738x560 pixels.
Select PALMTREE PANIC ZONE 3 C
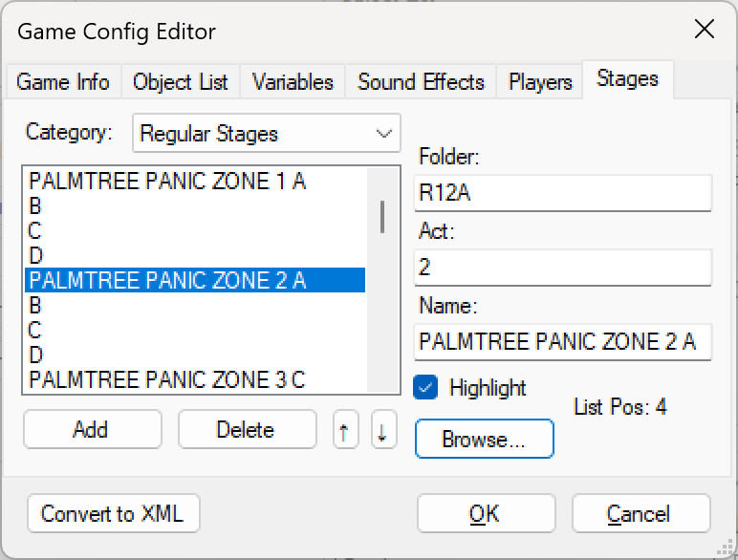168,379
